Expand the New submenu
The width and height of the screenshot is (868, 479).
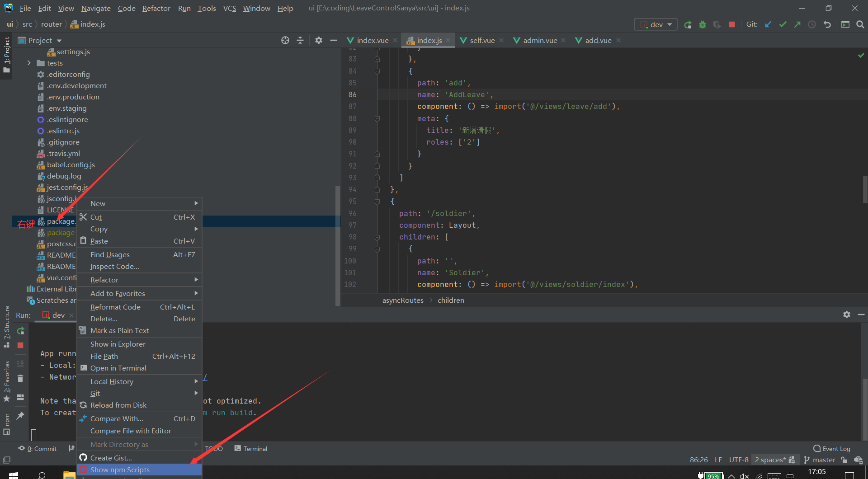[x=139, y=203]
